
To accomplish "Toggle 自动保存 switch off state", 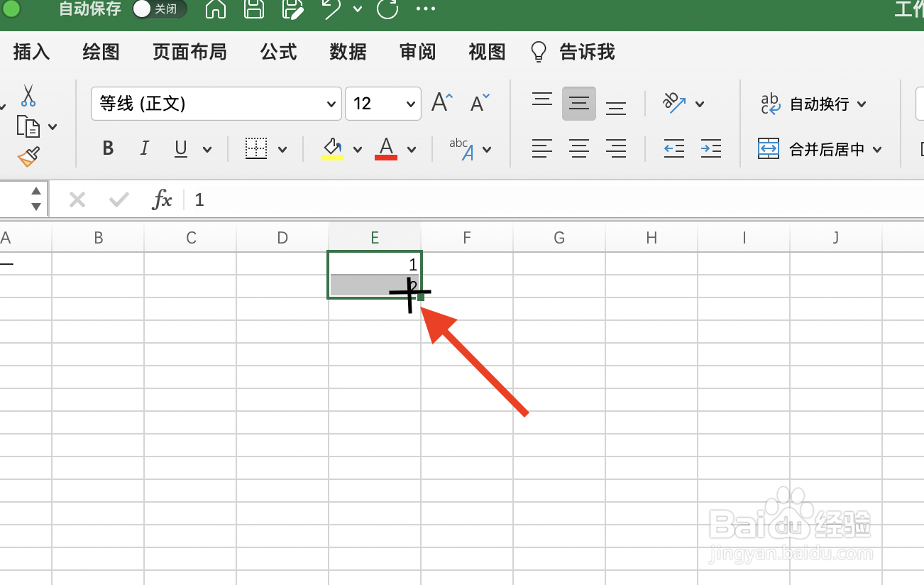I will pos(159,10).
